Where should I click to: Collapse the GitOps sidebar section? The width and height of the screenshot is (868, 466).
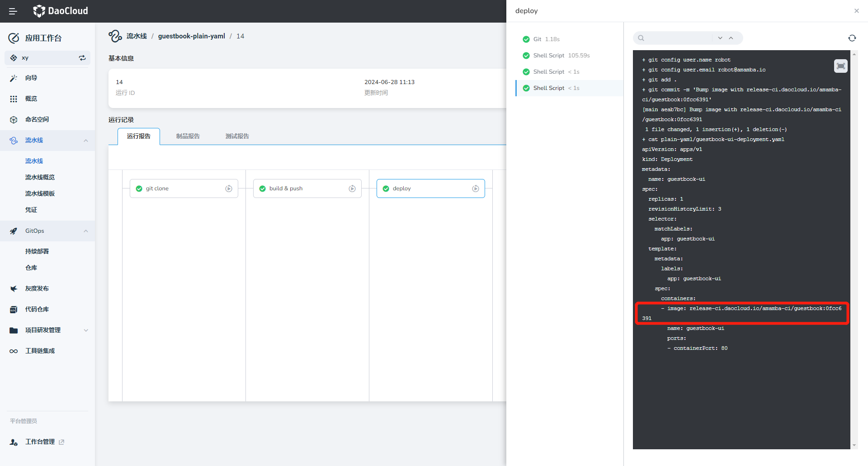pos(86,231)
